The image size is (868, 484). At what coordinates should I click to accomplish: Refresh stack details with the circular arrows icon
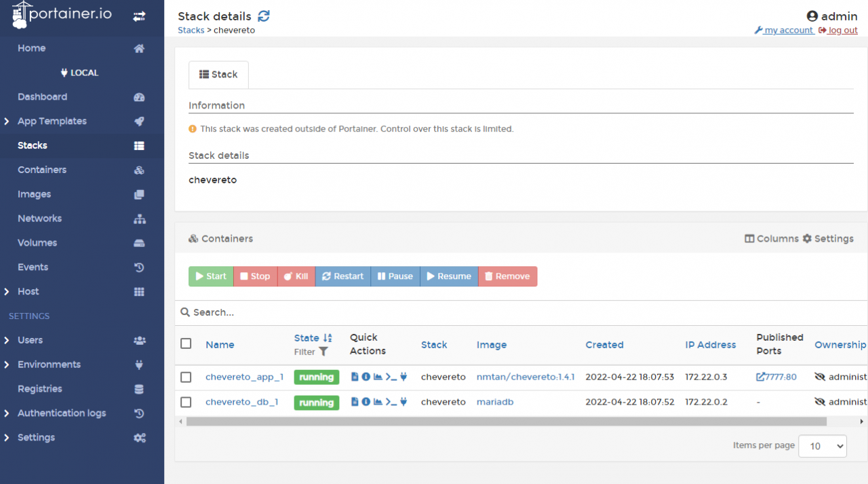point(264,16)
